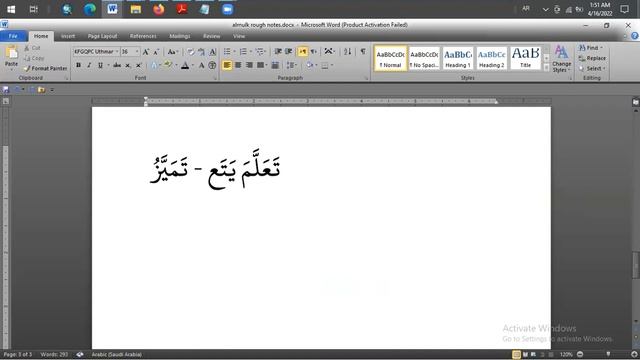Click the Save icon in the quick access toolbar
Image resolution: width=640 pixels, height=360 pixels.
click(6, 89)
